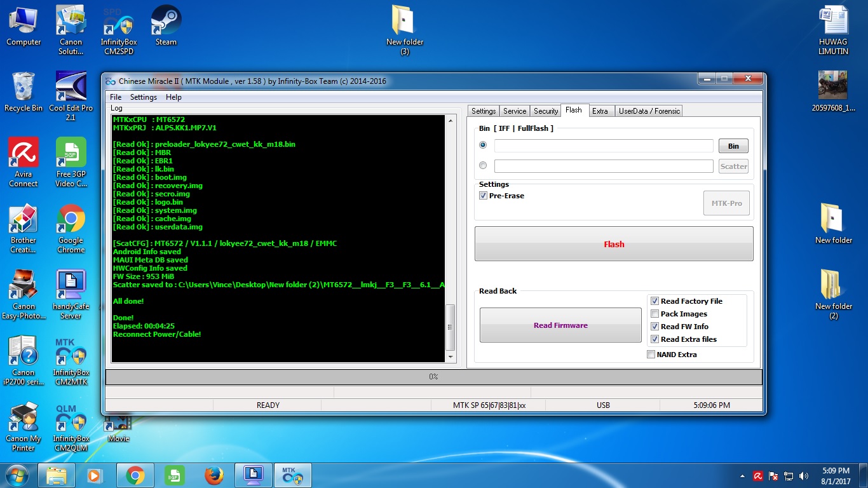
Task: Switch to the Security tab
Action: tap(546, 111)
